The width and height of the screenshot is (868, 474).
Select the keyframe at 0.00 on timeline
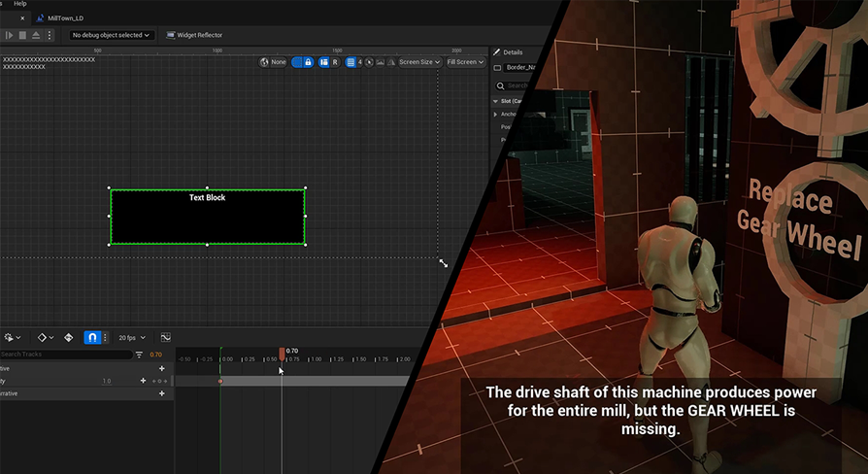pos(220,381)
